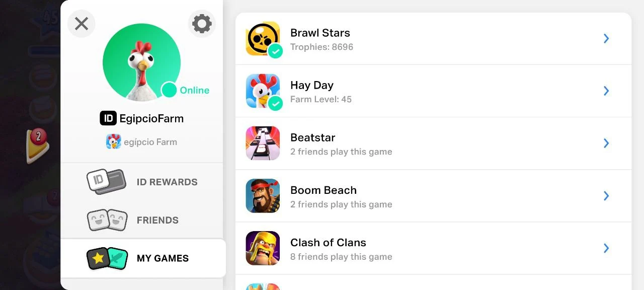The height and width of the screenshot is (290, 644).
Task: Open the Friends menu item
Action: (143, 220)
